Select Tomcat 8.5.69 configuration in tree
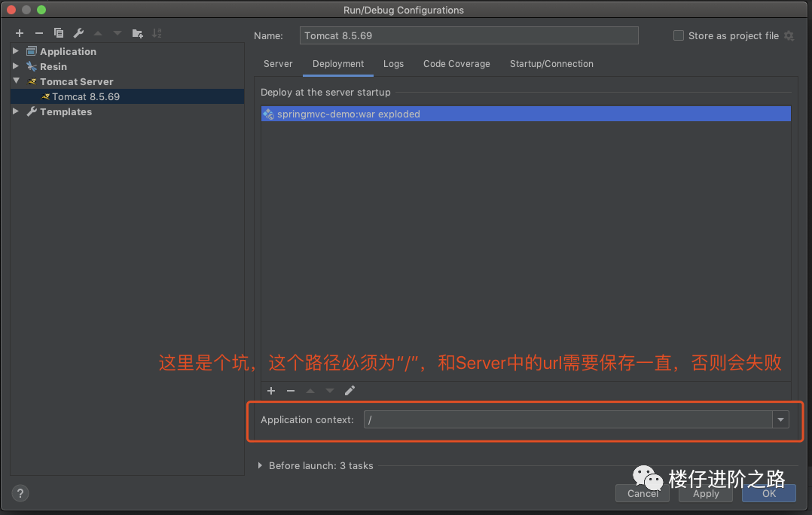Image resolution: width=812 pixels, height=515 pixels. [x=127, y=97]
